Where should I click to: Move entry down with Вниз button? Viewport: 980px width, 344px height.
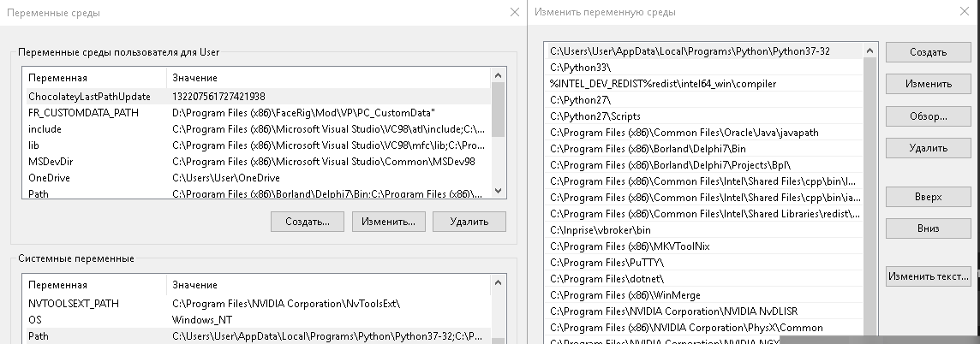(x=928, y=228)
